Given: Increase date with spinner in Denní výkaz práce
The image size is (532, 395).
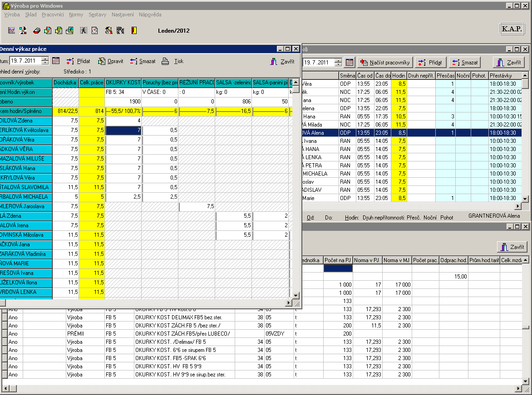Looking at the screenshot, I should (x=45, y=59).
